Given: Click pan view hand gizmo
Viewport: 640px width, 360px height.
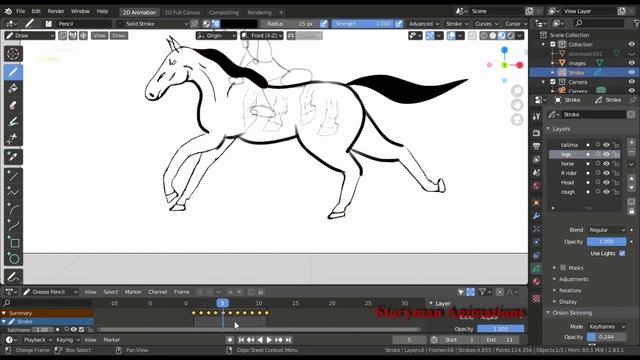Looking at the screenshot, I should 517,105.
